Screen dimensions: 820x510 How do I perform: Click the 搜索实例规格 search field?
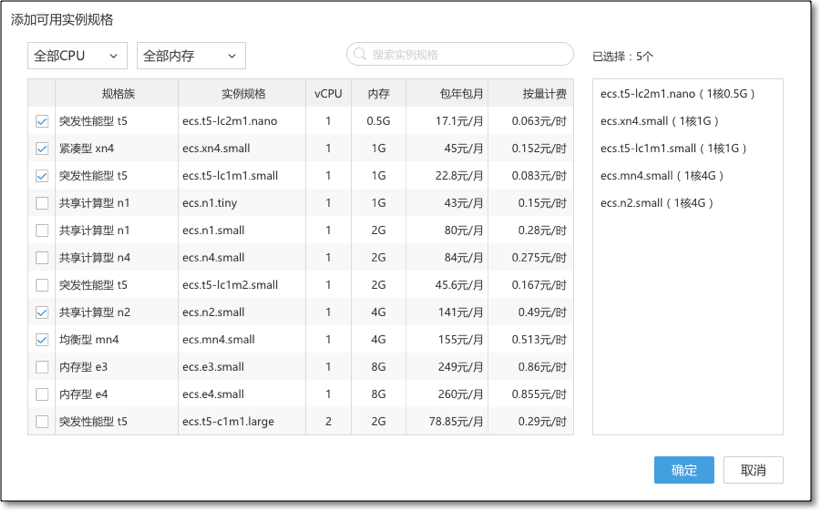click(x=465, y=55)
